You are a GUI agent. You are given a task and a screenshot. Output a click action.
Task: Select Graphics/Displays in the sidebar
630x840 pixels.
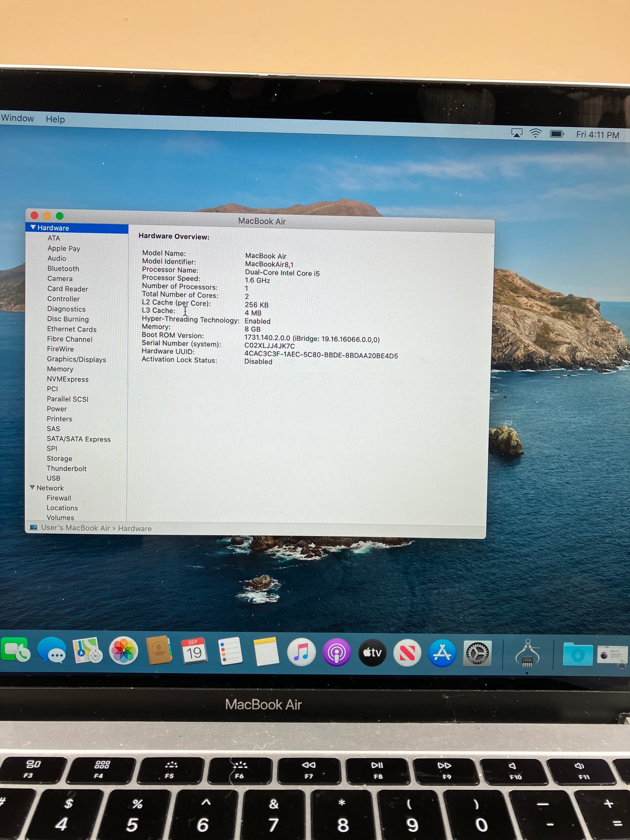click(x=77, y=359)
